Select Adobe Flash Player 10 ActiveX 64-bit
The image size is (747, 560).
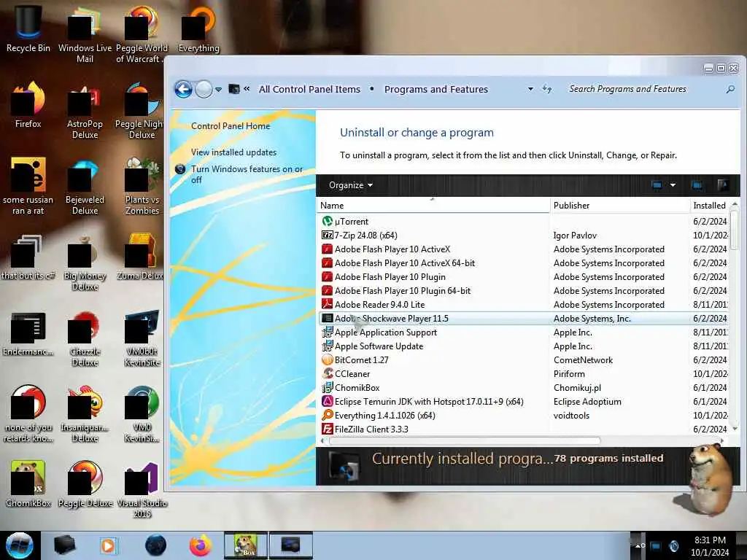click(x=524, y=262)
